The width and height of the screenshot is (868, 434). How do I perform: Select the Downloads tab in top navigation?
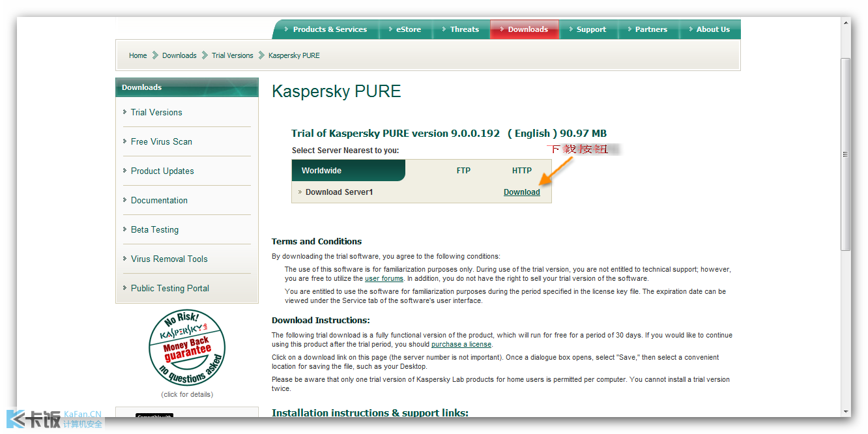click(x=525, y=29)
